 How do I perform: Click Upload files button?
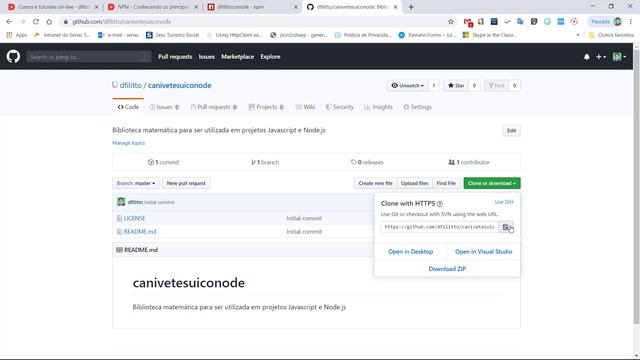414,183
